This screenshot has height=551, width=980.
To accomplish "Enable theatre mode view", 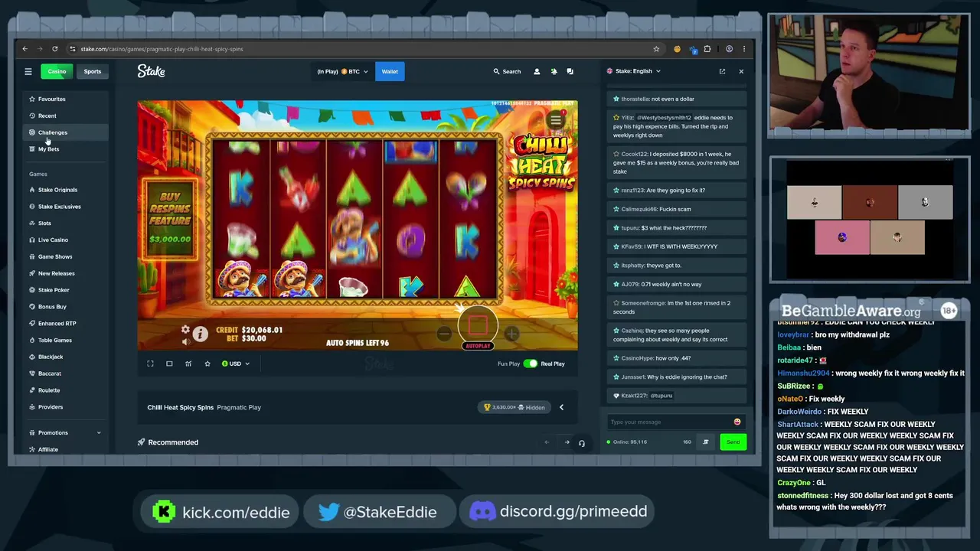I will (169, 364).
